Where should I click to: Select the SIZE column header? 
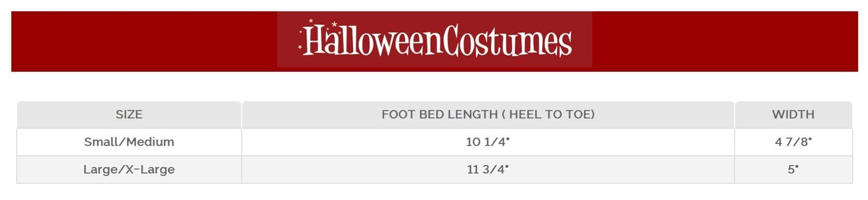(129, 114)
